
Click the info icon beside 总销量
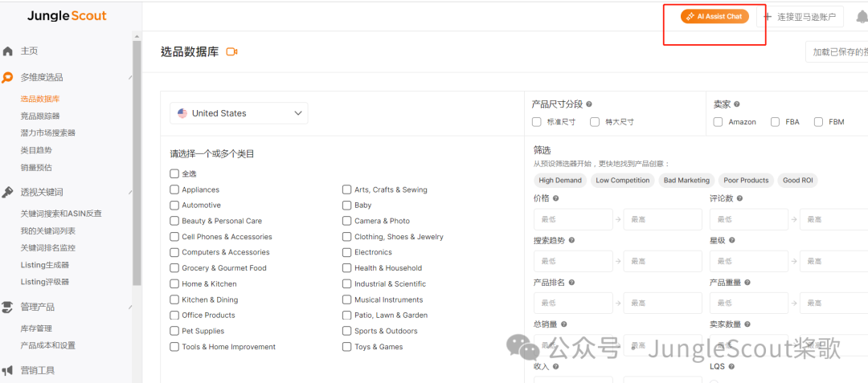coord(563,324)
